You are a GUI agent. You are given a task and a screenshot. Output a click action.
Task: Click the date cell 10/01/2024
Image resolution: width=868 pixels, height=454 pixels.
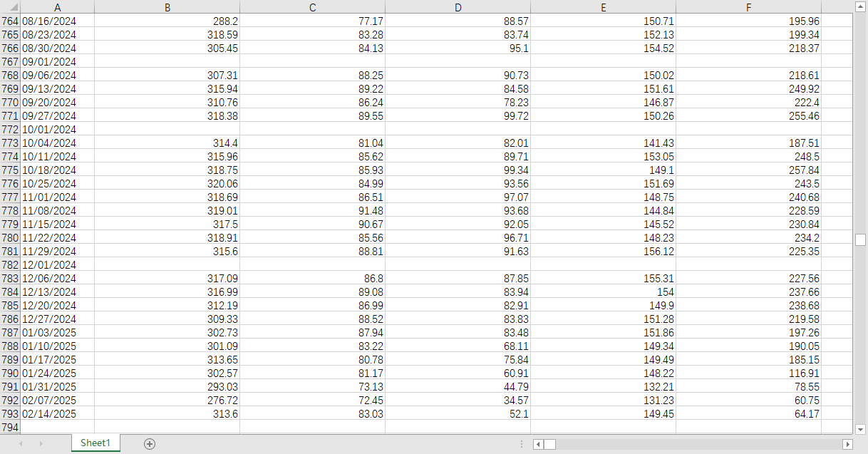click(57, 130)
